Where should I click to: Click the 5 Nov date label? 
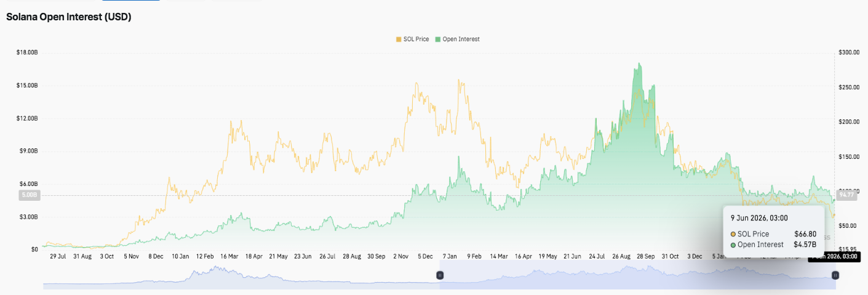(x=132, y=256)
